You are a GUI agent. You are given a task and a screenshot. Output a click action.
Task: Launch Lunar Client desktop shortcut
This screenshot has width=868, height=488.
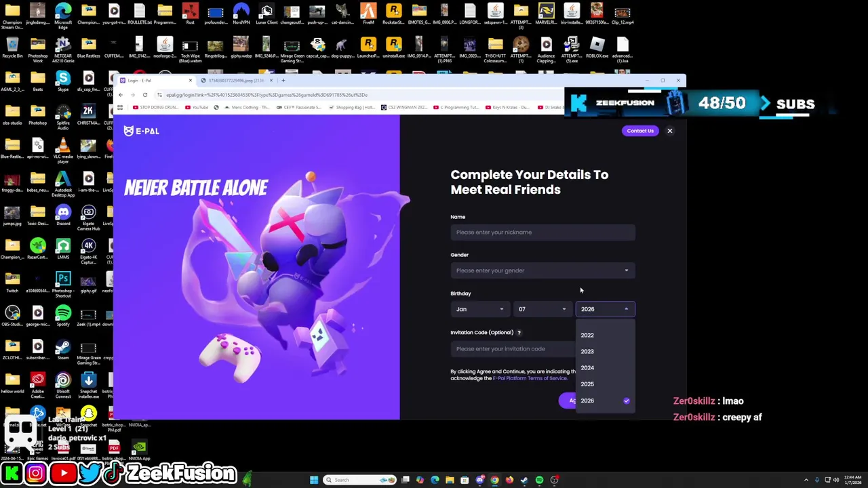[x=267, y=14]
